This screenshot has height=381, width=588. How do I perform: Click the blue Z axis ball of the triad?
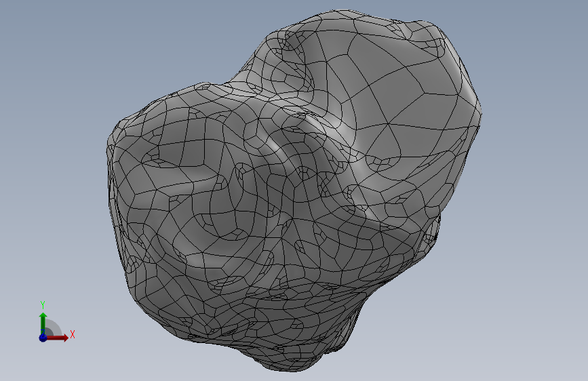(43, 338)
